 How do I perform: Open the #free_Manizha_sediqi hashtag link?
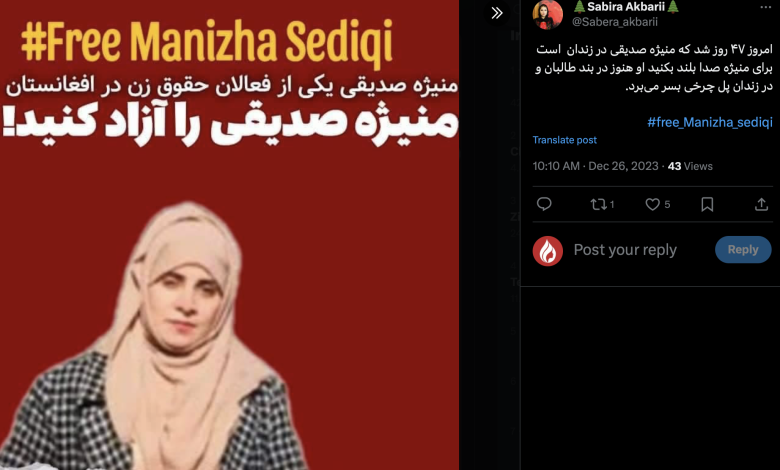pyautogui.click(x=709, y=122)
